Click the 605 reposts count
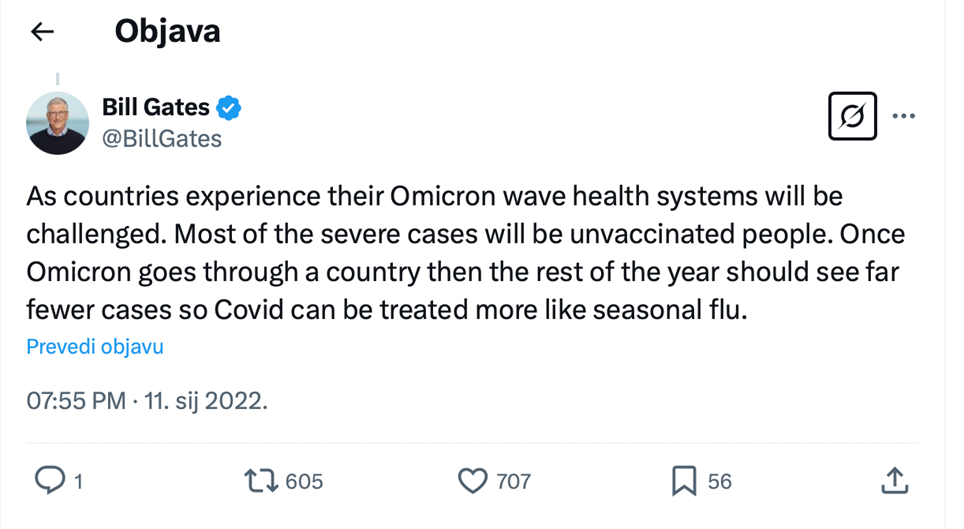 (x=304, y=482)
